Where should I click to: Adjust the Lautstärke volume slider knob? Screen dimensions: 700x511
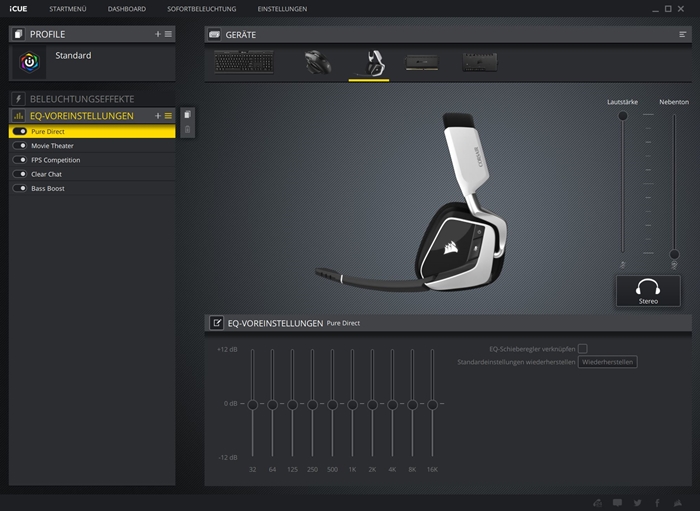622,116
